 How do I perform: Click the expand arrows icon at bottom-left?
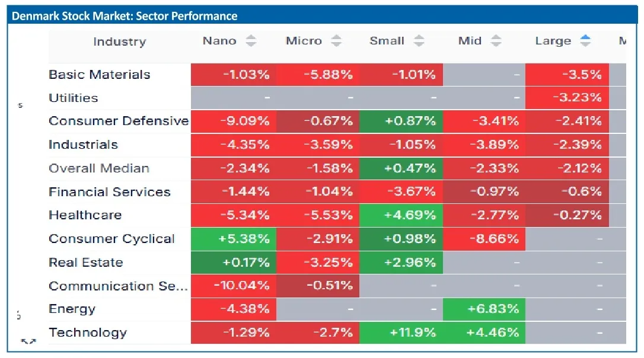[28, 342]
